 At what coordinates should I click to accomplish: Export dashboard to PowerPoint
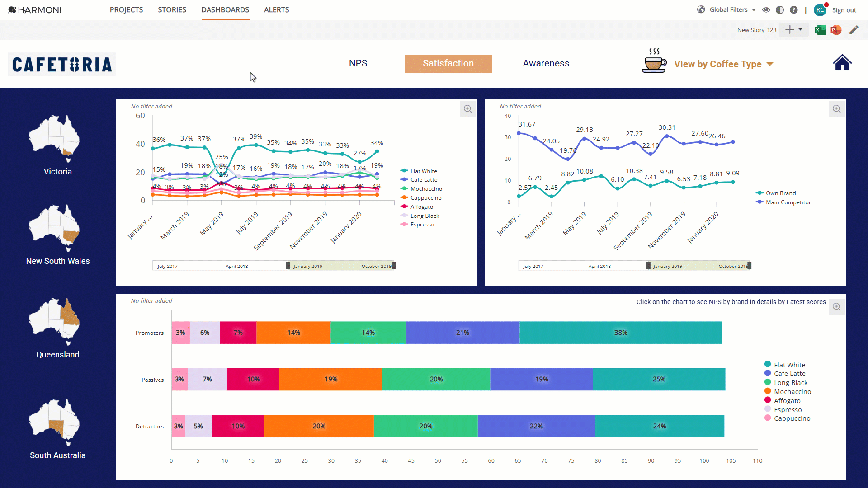pos(836,30)
